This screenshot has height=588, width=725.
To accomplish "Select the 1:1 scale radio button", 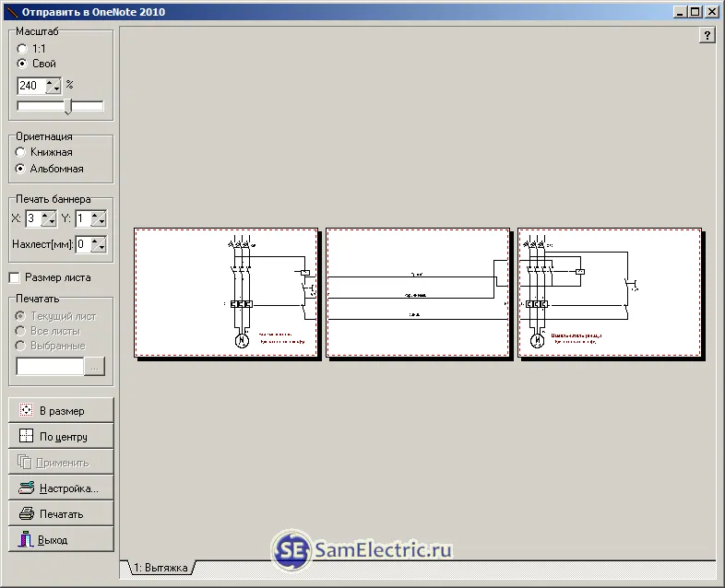I will [x=22, y=49].
